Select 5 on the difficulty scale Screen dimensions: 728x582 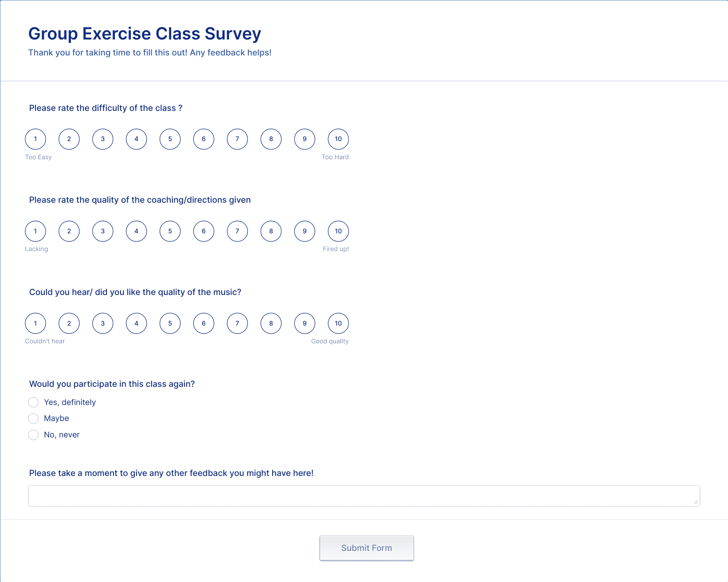tap(170, 139)
